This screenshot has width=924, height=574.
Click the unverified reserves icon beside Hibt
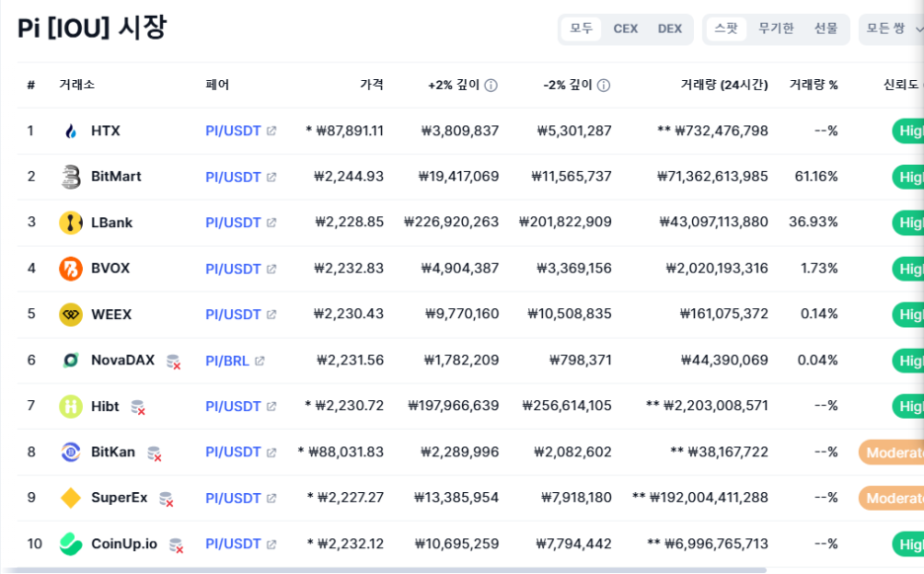(138, 408)
